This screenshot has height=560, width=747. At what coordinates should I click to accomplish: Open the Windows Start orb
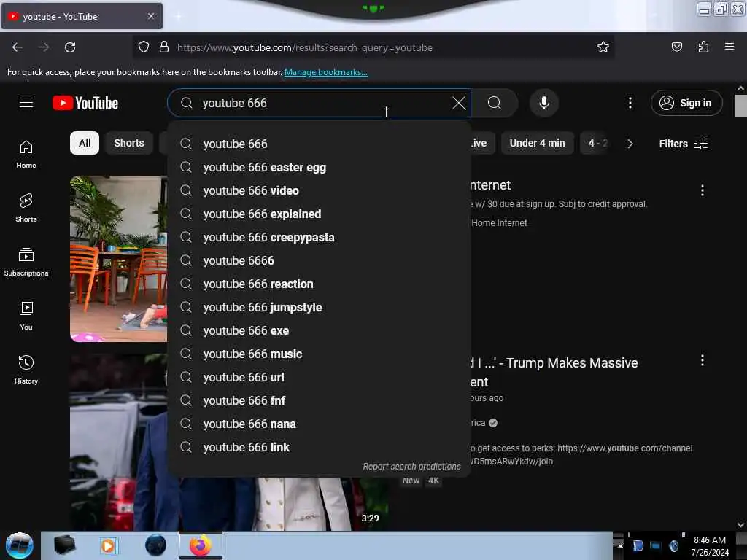(x=20, y=545)
